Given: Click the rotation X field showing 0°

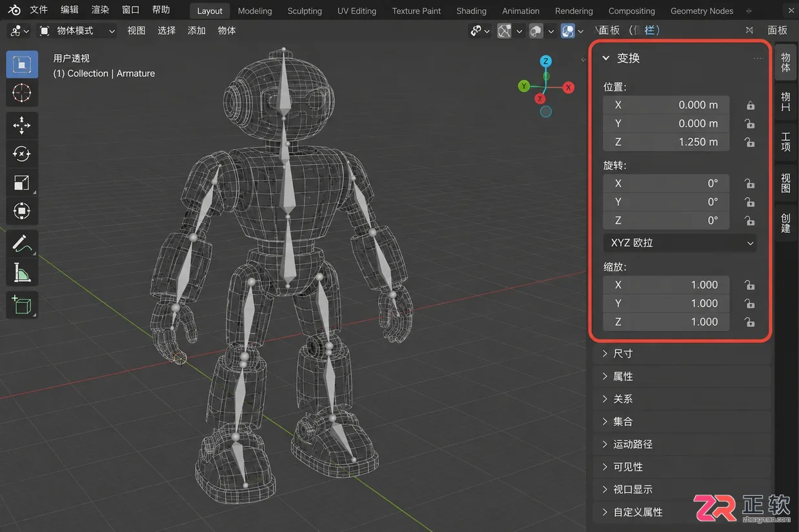Looking at the screenshot, I should point(666,183).
